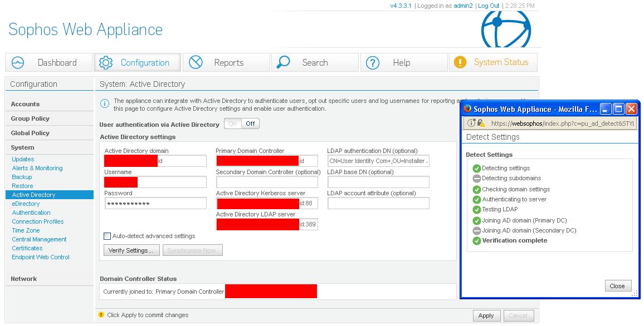644x326 pixels.
Task: Collapse the System section in sidebar
Action: (23, 147)
